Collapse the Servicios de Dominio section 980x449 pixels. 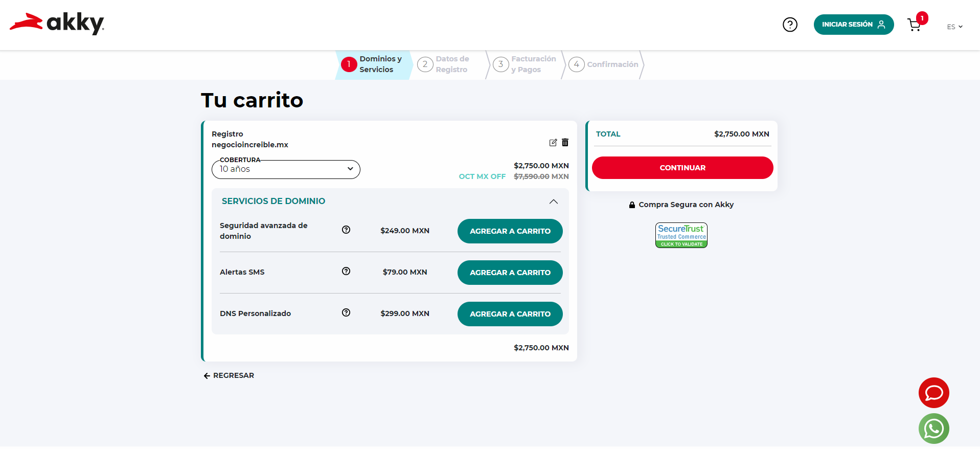tap(553, 201)
